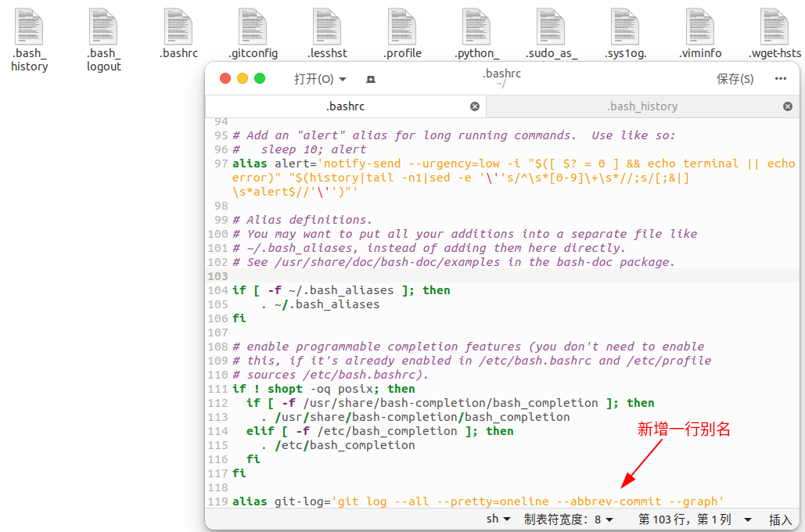Click the green maximize button
805x532 pixels.
click(260, 78)
